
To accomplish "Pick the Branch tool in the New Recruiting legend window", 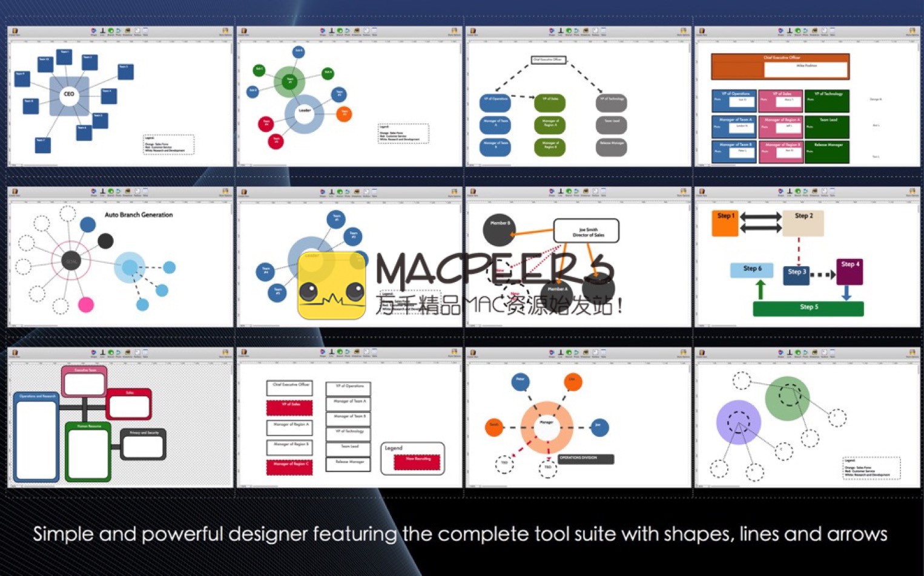I will (x=340, y=353).
